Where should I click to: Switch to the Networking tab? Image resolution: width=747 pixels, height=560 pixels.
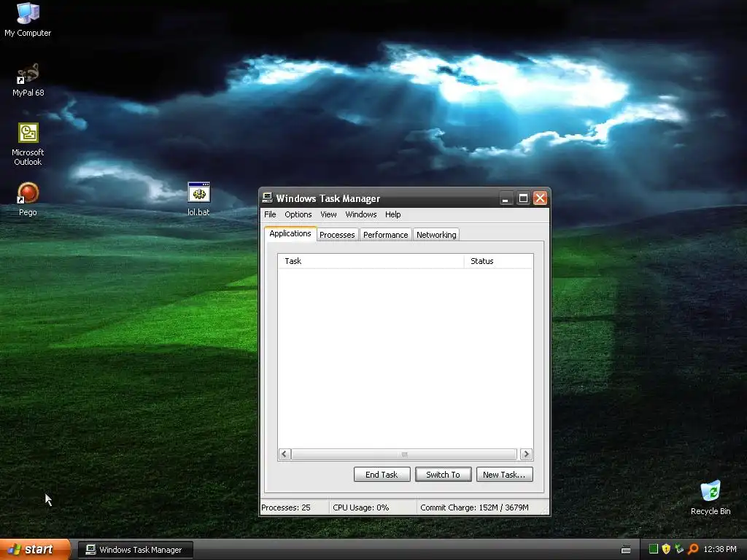tap(436, 235)
